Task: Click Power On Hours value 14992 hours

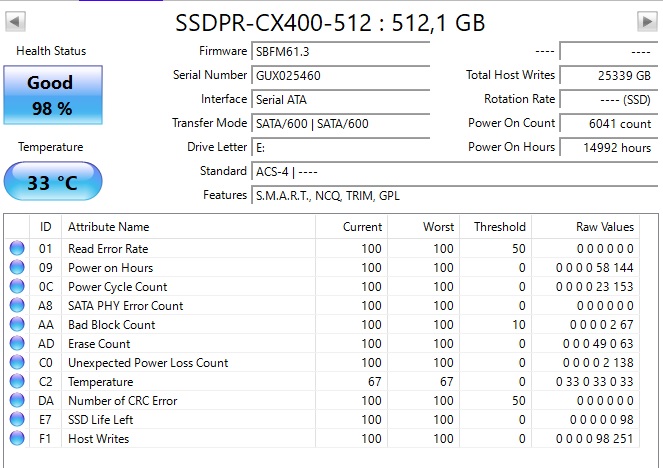Action: click(609, 148)
